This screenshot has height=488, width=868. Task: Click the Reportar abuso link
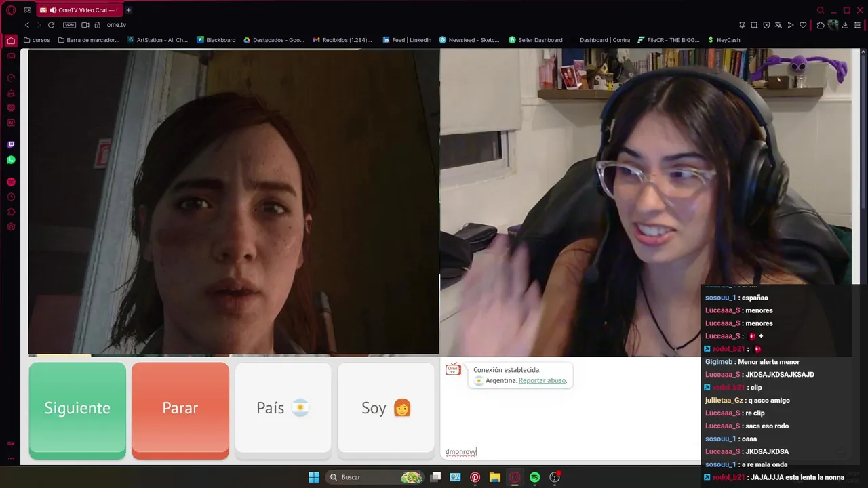pos(542,380)
